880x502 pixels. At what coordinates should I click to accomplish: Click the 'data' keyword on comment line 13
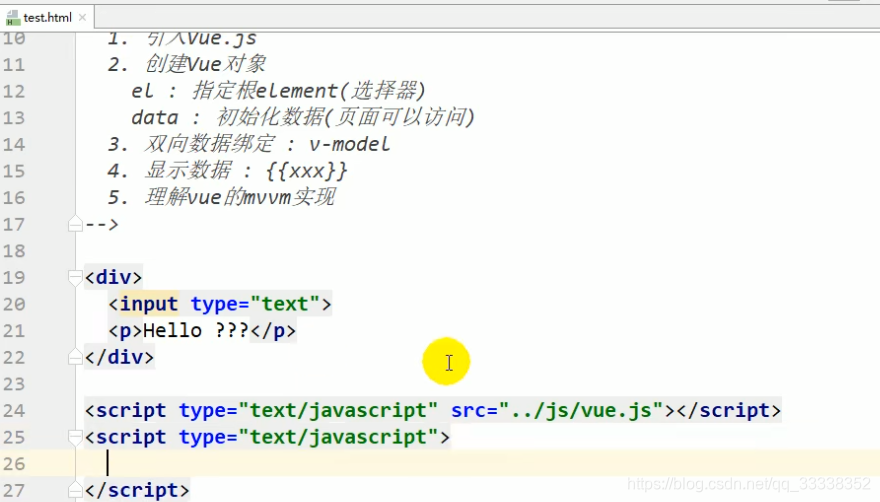pyautogui.click(x=154, y=117)
